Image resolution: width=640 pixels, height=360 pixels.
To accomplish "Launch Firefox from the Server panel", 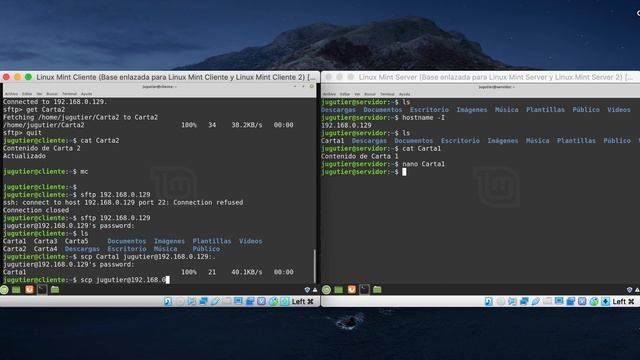I will [351, 290].
